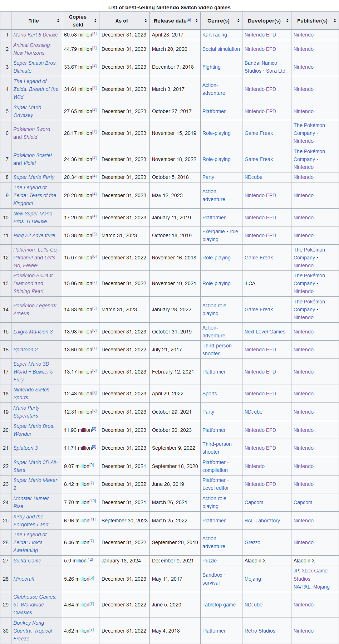339x644 pixels.
Task: Open Pokémon Legends: Arceus article
Action: coord(35,309)
